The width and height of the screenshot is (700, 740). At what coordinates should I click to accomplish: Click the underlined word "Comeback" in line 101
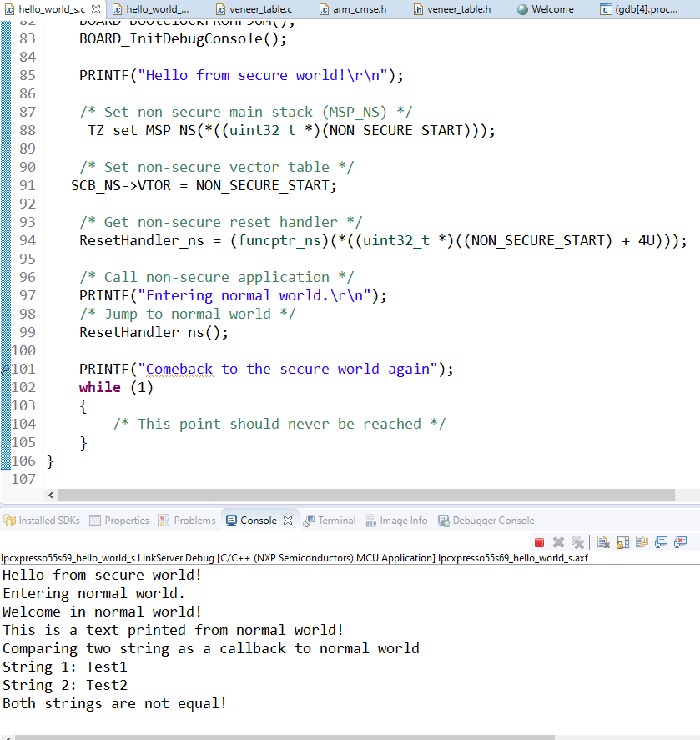(179, 369)
